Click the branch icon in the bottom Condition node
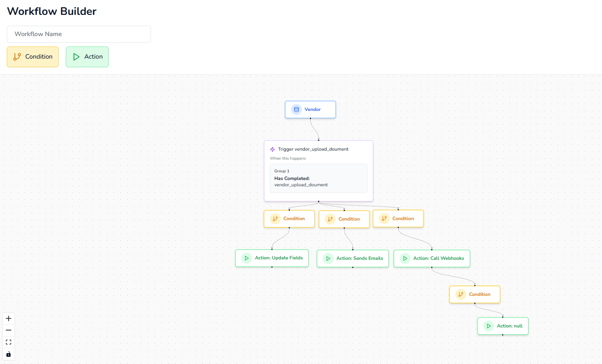 point(460,294)
